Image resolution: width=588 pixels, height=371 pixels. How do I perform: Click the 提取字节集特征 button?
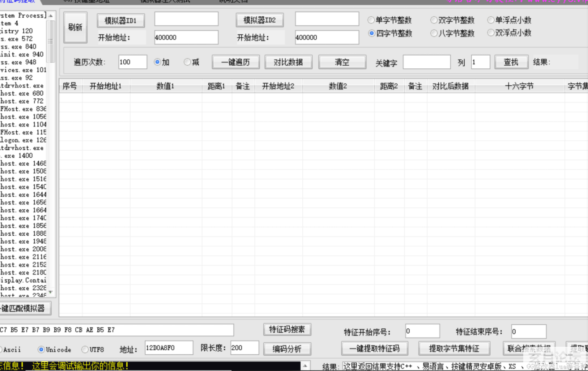(454, 349)
